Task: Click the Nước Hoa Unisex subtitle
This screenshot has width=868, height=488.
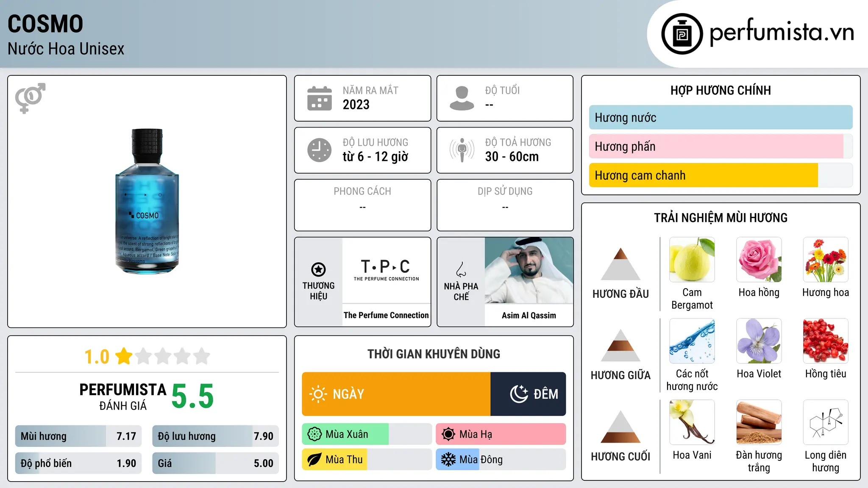Action: [x=66, y=49]
